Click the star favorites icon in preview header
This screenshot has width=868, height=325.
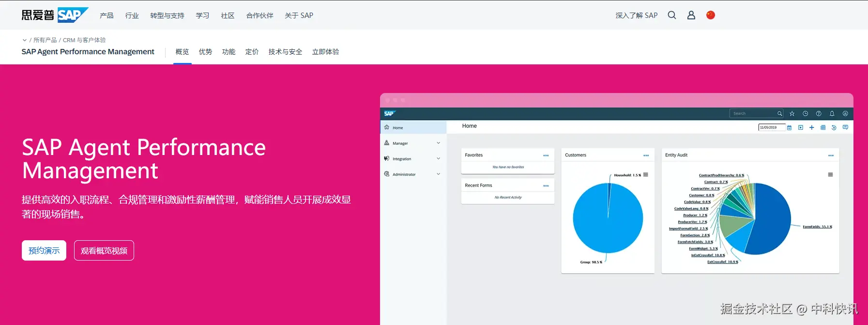coord(792,113)
